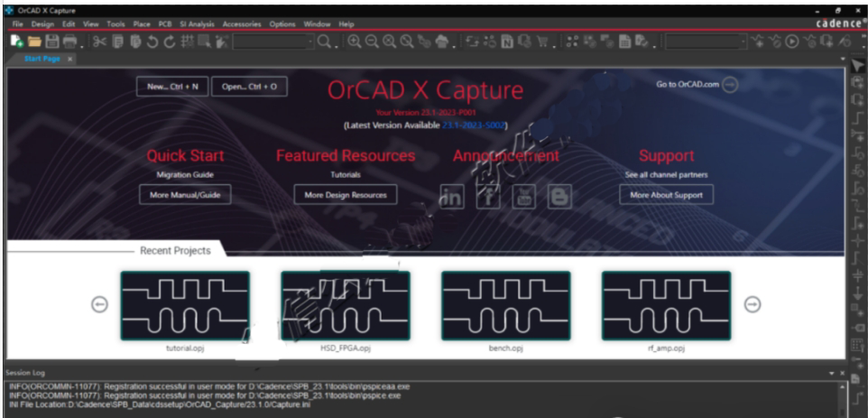Image resolution: width=868 pixels, height=418 pixels.
Task: Open the SI Analysis menu
Action: 197,24
